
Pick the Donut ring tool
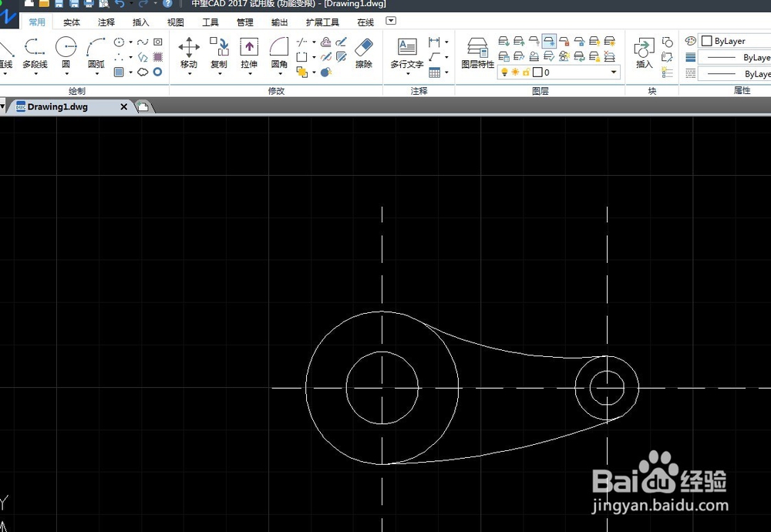pyautogui.click(x=158, y=72)
